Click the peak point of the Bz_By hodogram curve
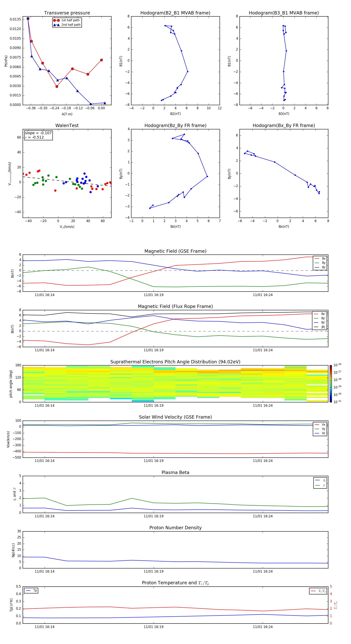 (184, 134)
